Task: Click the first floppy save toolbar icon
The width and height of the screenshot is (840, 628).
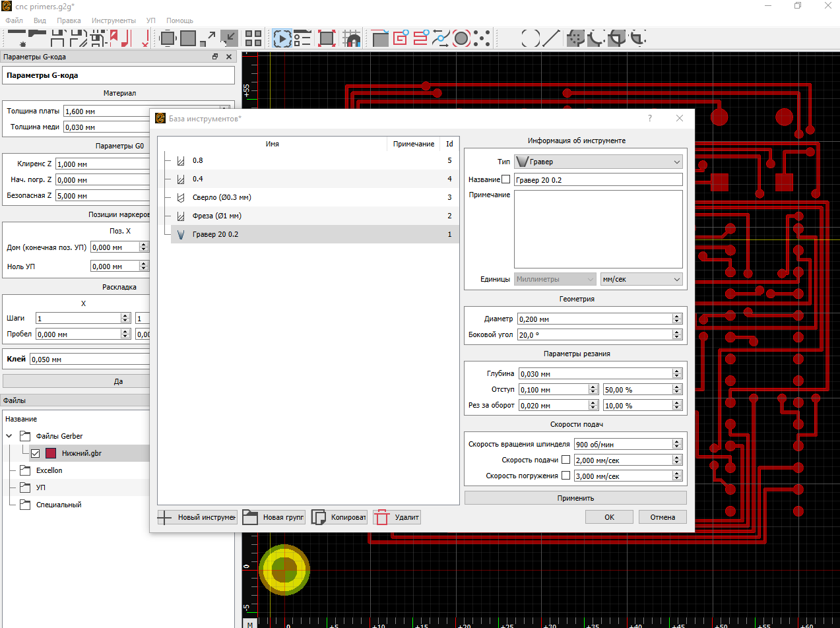Action: [58, 38]
